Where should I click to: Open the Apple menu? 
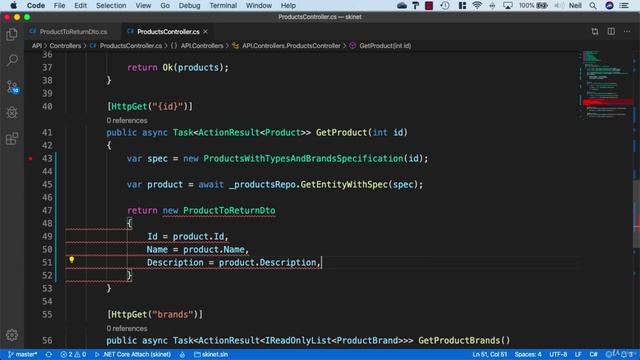click(x=13, y=5)
